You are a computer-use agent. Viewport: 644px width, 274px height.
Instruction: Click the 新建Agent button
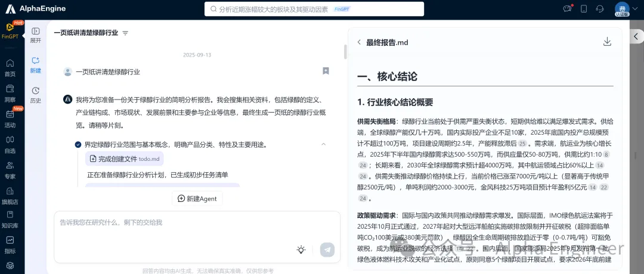point(197,198)
